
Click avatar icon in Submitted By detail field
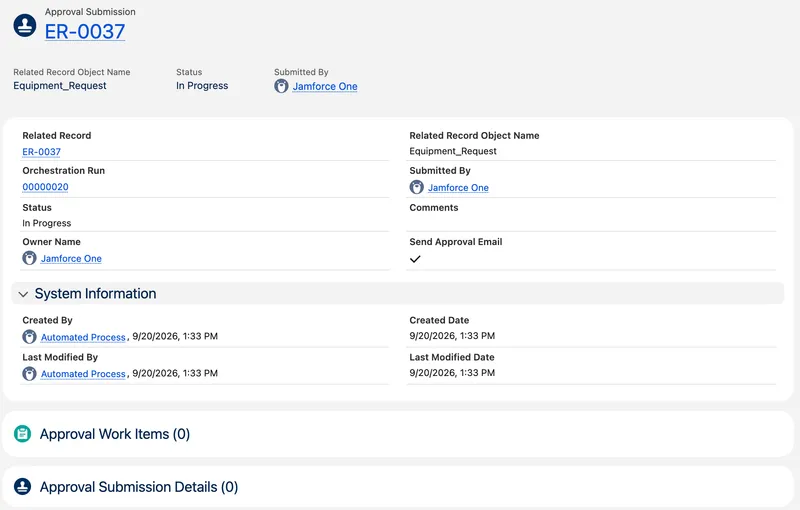point(416,187)
